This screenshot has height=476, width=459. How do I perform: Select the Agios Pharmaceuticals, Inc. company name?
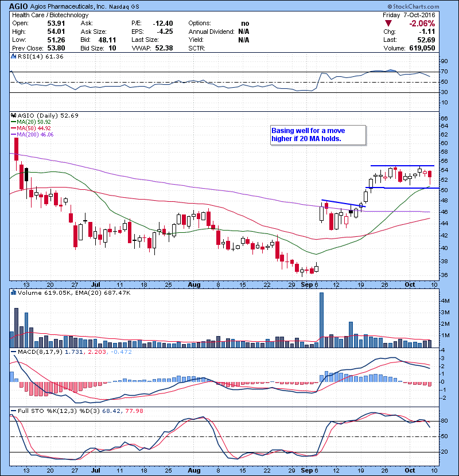click(x=68, y=7)
